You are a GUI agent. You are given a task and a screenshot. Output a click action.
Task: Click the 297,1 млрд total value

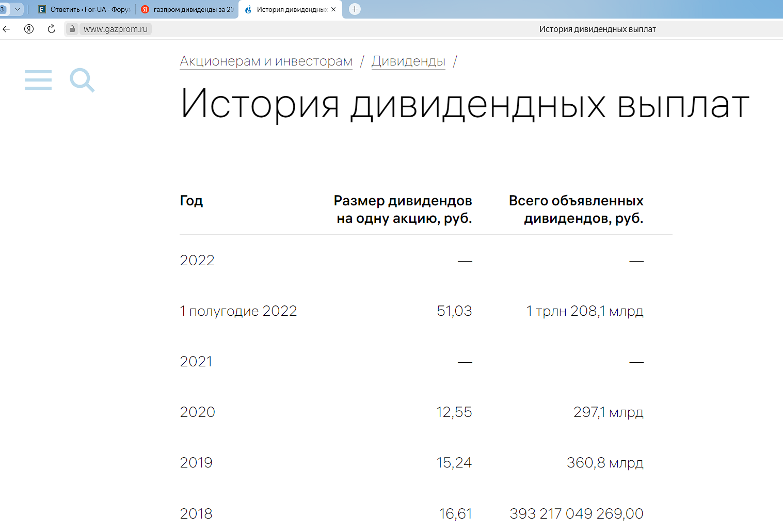(609, 412)
